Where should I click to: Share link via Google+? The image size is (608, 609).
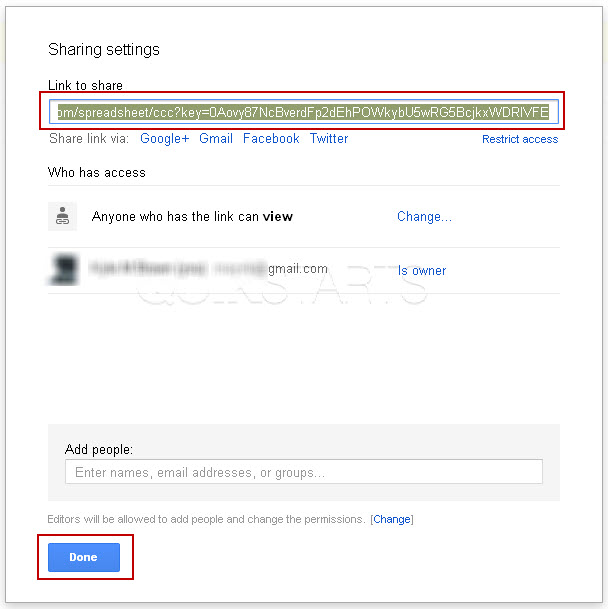tap(164, 139)
